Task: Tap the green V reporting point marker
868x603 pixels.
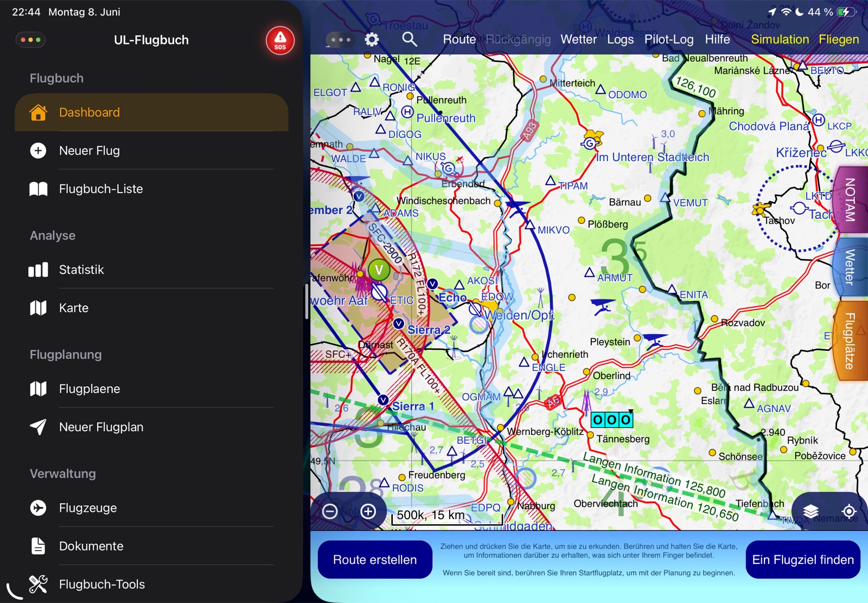Action: pos(379,270)
